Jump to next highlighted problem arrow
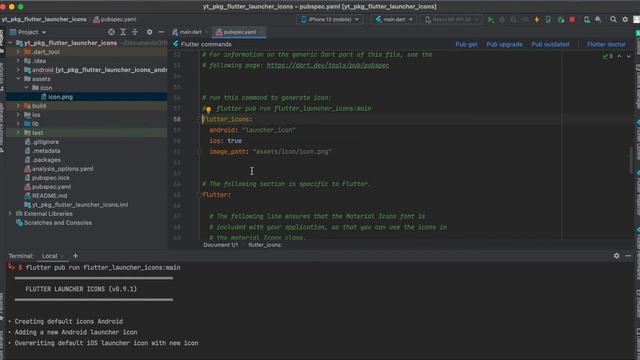The height and width of the screenshot is (360, 640). pyautogui.click(x=629, y=56)
